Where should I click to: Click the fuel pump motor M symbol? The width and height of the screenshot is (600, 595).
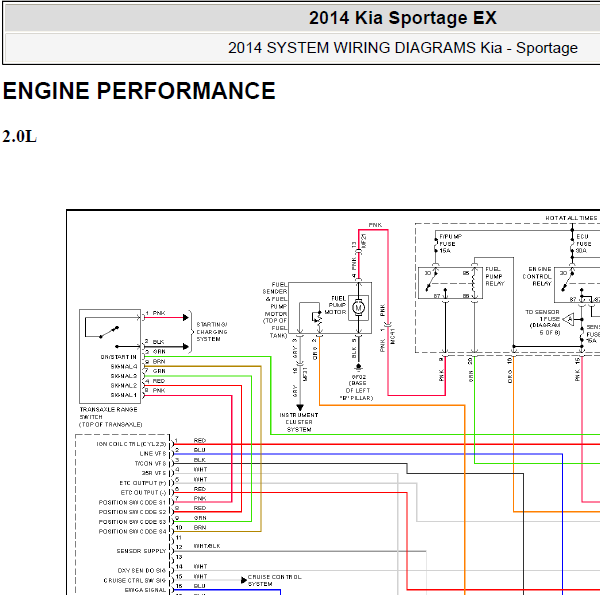(358, 308)
